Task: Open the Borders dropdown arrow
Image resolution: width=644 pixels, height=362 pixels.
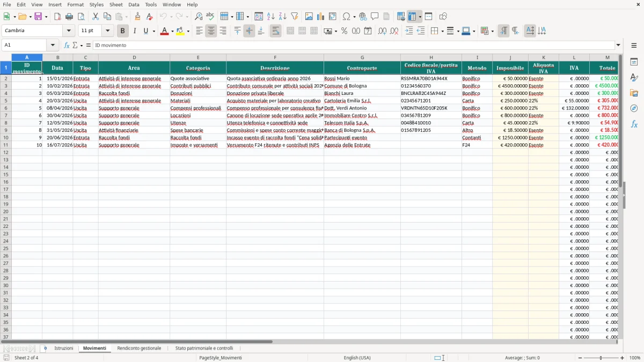Action: [442, 31]
